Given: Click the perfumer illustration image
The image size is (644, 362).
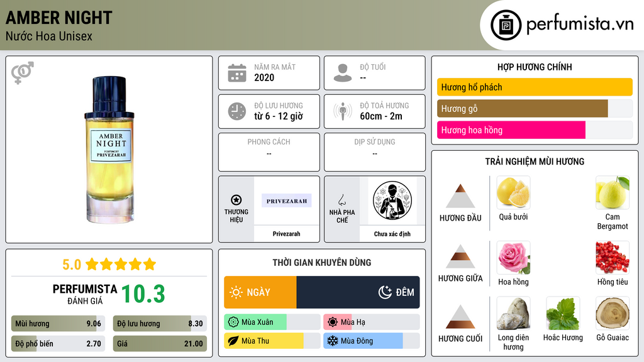Looking at the screenshot, I should click(x=392, y=200).
